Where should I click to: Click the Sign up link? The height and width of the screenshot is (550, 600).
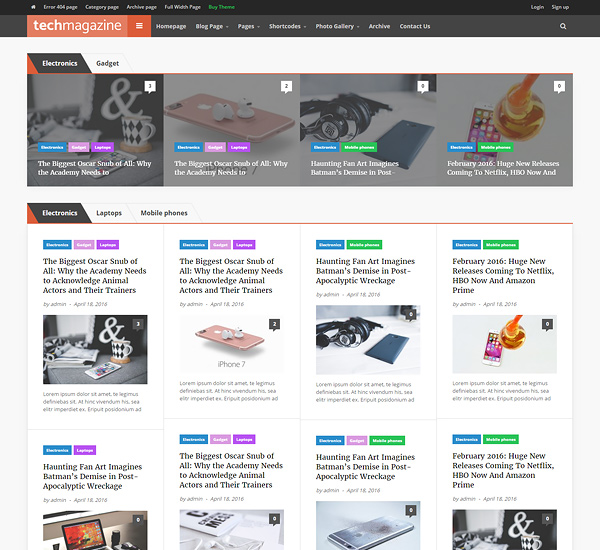pos(560,7)
